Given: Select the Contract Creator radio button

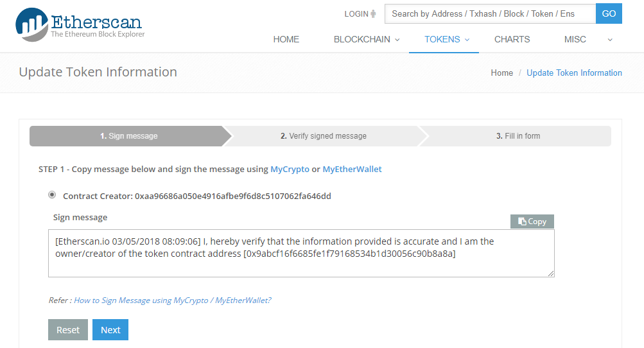Looking at the screenshot, I should click(52, 195).
